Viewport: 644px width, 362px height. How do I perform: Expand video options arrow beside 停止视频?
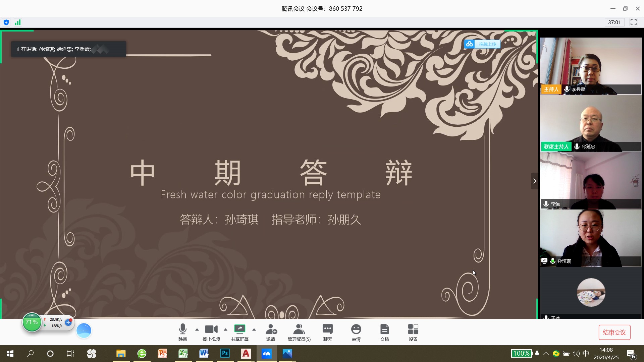point(225,329)
